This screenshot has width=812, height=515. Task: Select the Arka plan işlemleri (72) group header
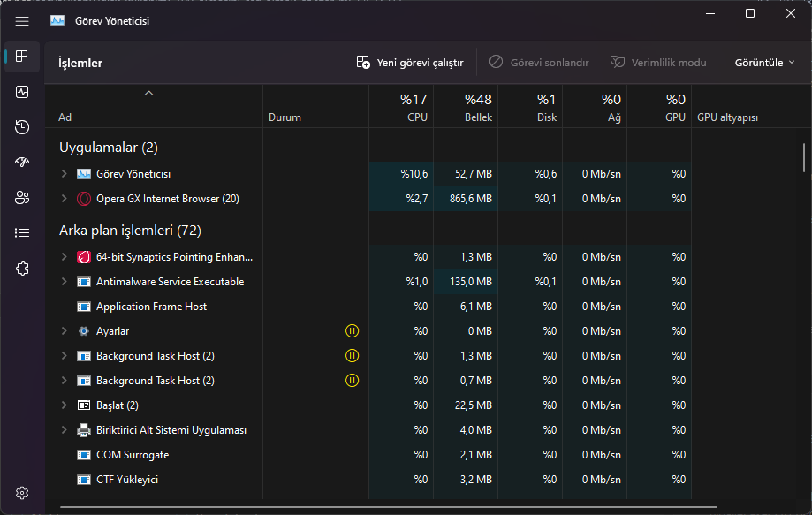130,231
